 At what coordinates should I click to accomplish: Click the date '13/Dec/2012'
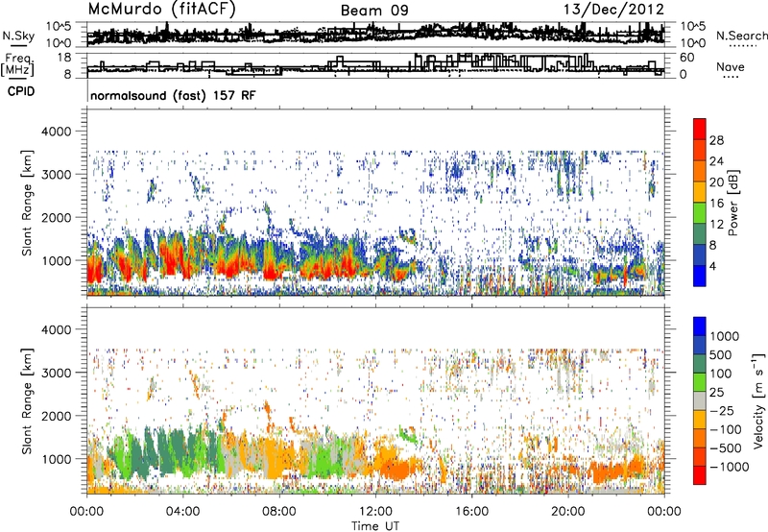(x=613, y=9)
